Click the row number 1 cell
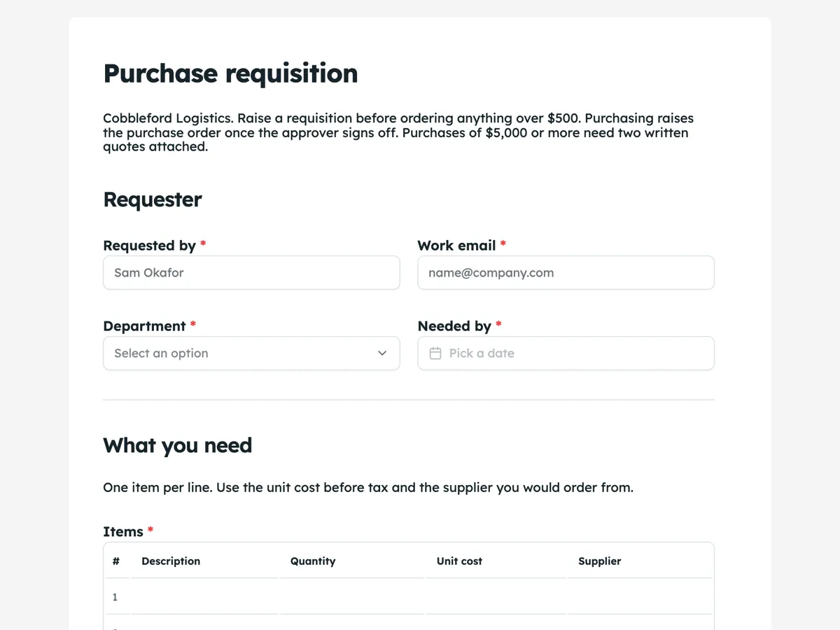 (117, 597)
